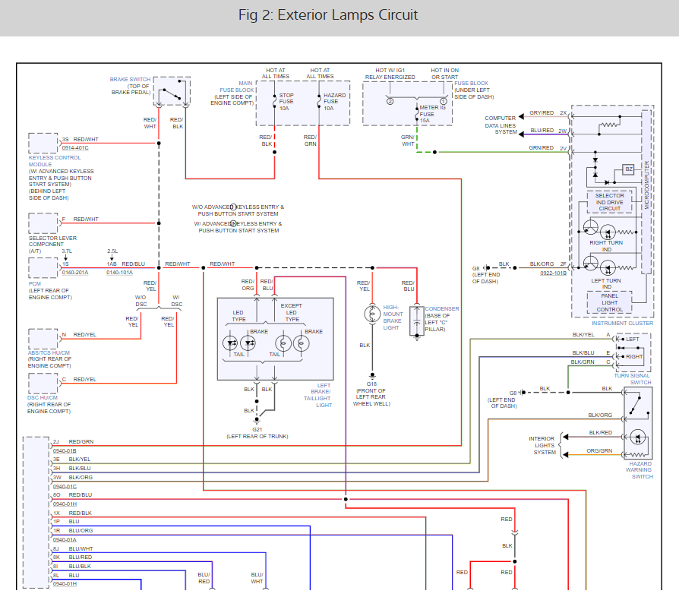This screenshot has width=679, height=616.
Task: Click the HAZARD fuse 10A symbol
Action: click(319, 102)
